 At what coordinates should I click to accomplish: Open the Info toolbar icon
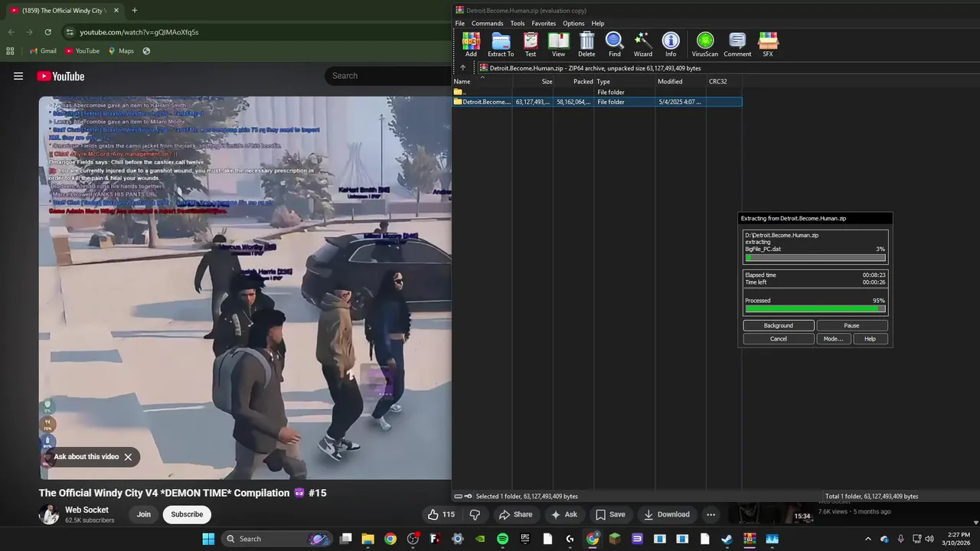click(671, 44)
